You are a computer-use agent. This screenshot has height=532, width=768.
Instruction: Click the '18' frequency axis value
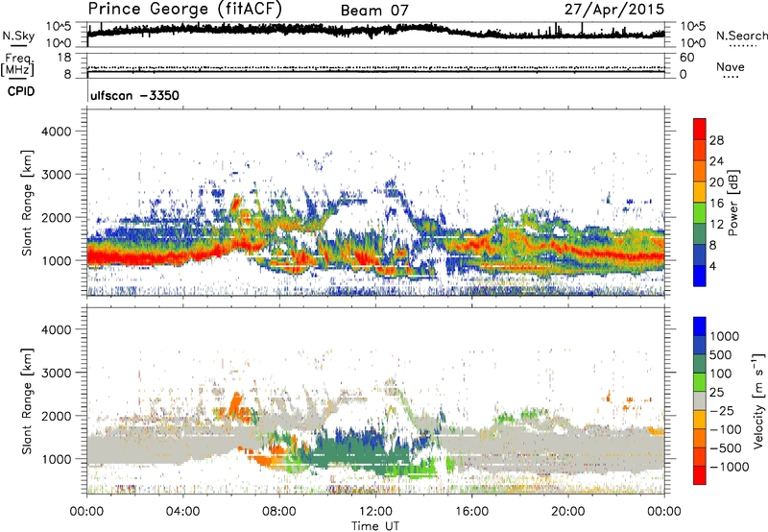coord(64,58)
